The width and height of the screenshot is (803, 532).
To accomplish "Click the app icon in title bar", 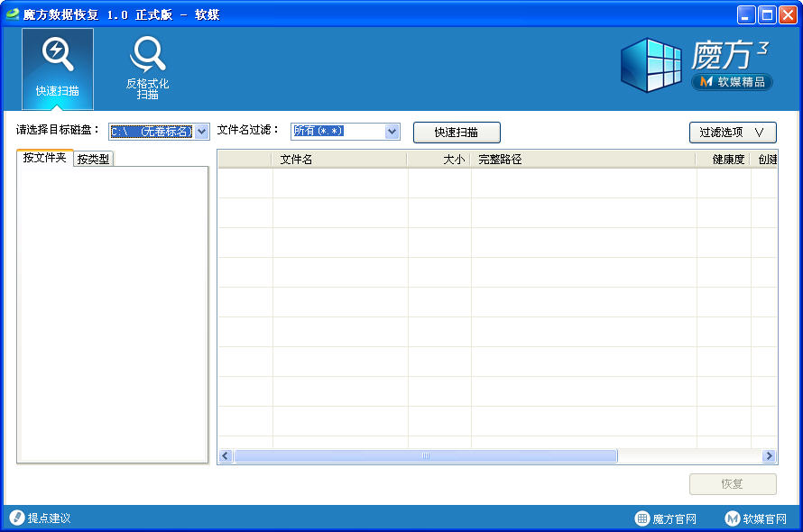I will coord(13,14).
